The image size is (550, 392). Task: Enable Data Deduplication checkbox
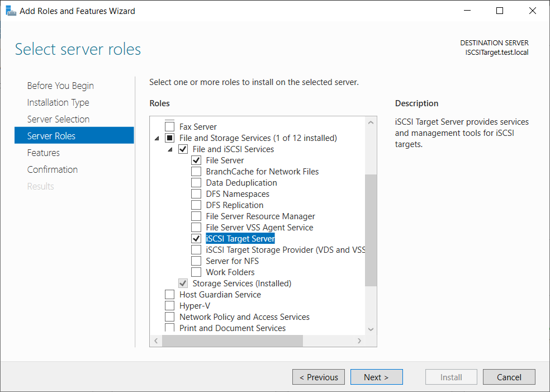[196, 182]
